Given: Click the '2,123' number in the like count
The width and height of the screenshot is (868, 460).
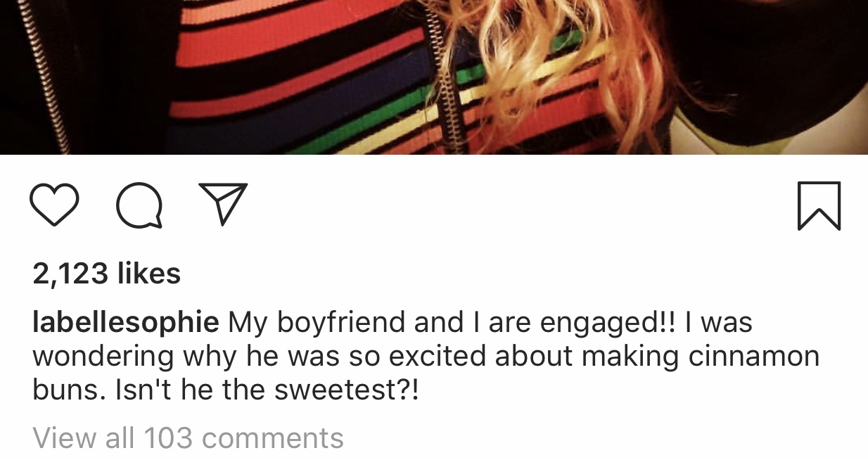Looking at the screenshot, I should 70,273.
